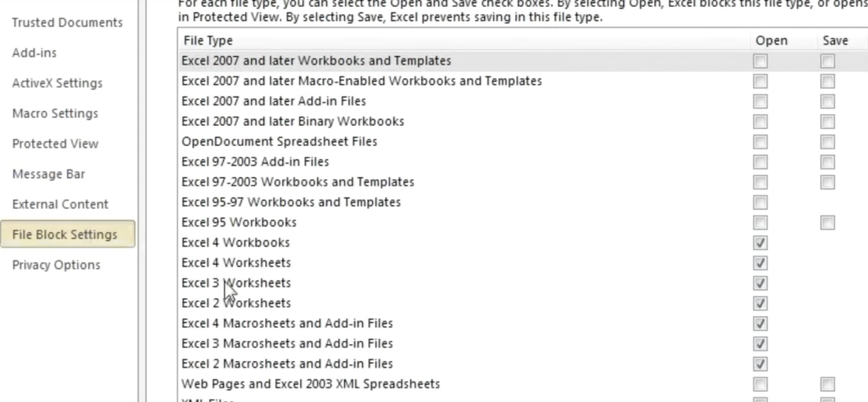The image size is (868, 402).
Task: Check Open for Excel 95-97 Workbooks and Templates
Action: pyautogui.click(x=760, y=203)
